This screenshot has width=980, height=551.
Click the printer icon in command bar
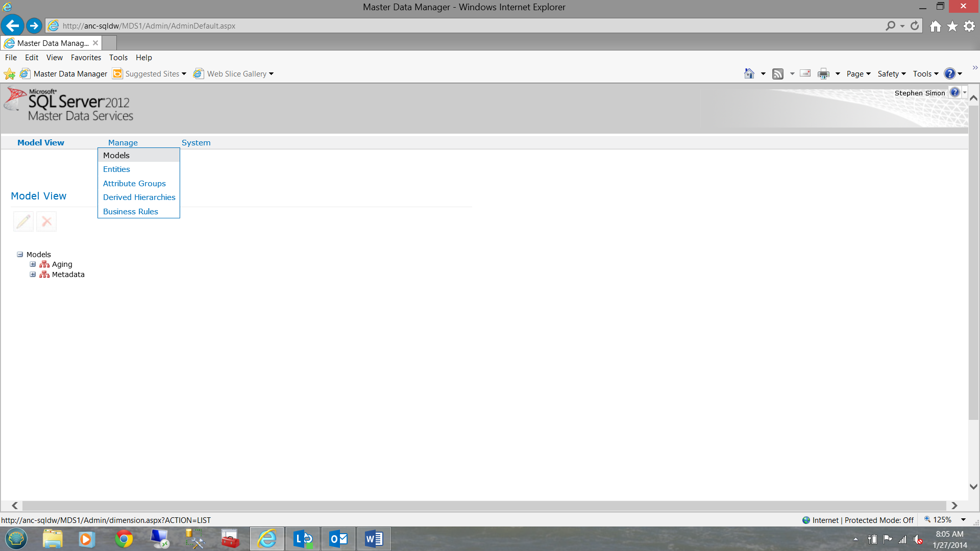[823, 74]
